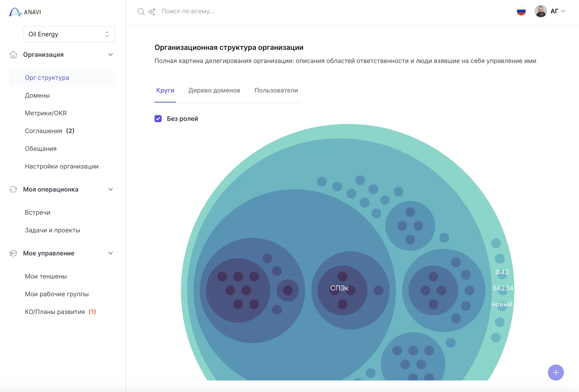The image size is (579, 392).
Task: Open the Oil Energy organization selector
Action: coord(69,34)
